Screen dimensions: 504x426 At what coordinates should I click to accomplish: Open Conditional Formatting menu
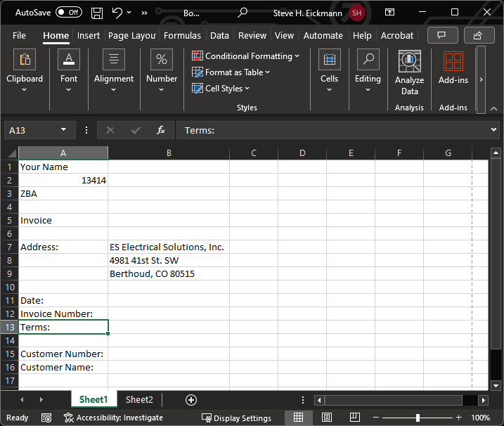click(x=245, y=56)
